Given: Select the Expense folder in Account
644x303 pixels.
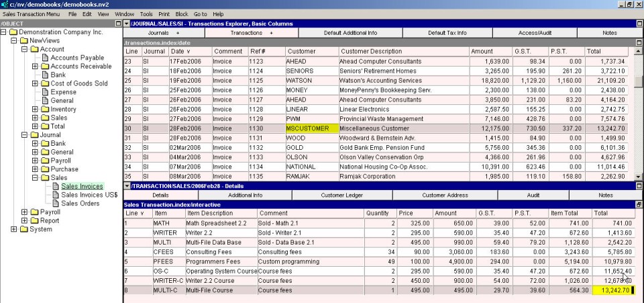Looking at the screenshot, I should click(63, 92).
